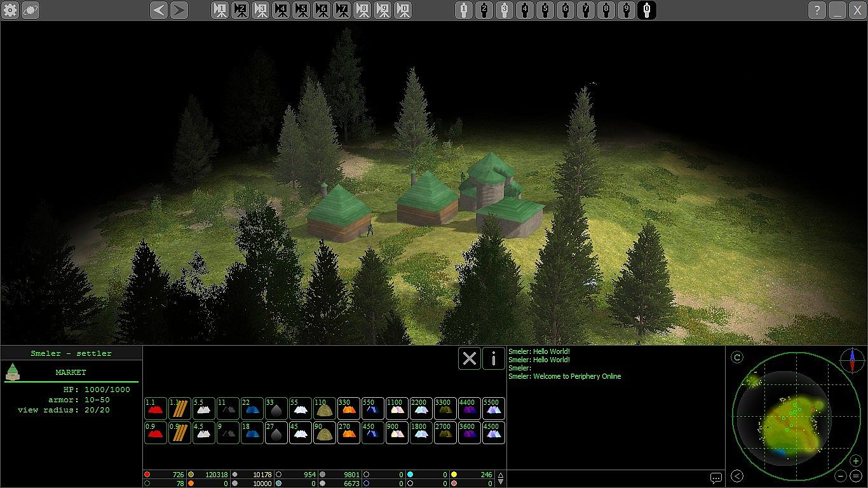Click the minimap compass icon

852,360
